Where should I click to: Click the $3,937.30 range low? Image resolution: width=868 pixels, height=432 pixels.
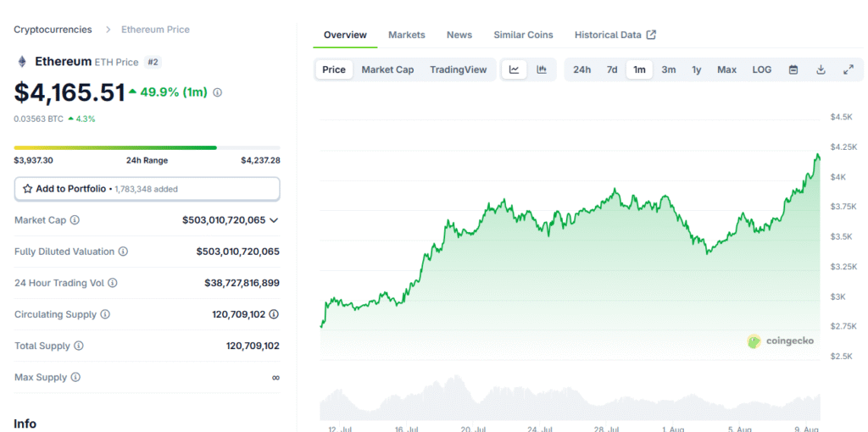pyautogui.click(x=34, y=160)
